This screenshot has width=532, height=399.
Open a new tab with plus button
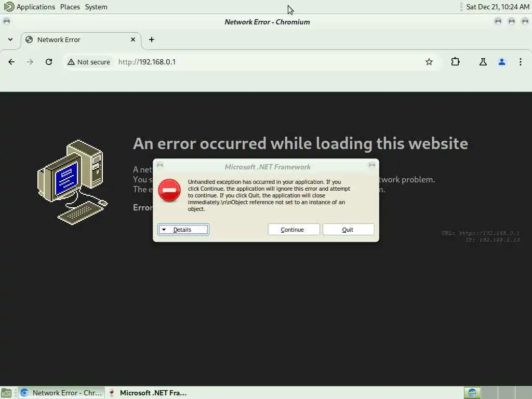point(152,39)
